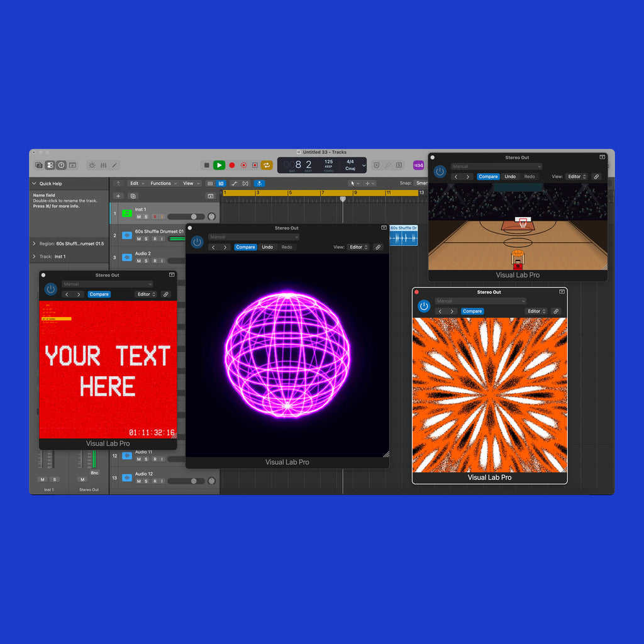Click previous preset arrow in basketball plugin window
The image size is (644, 644).
[456, 177]
